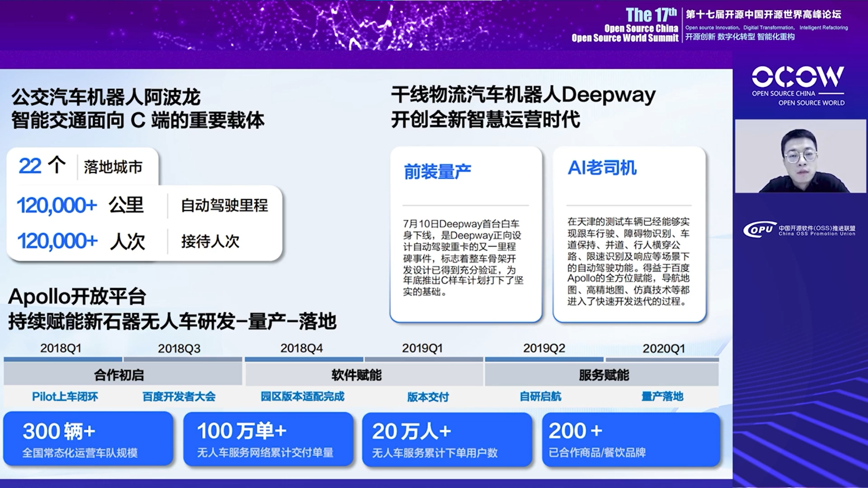
Task: Select the AI老司机 card
Action: click(x=629, y=234)
